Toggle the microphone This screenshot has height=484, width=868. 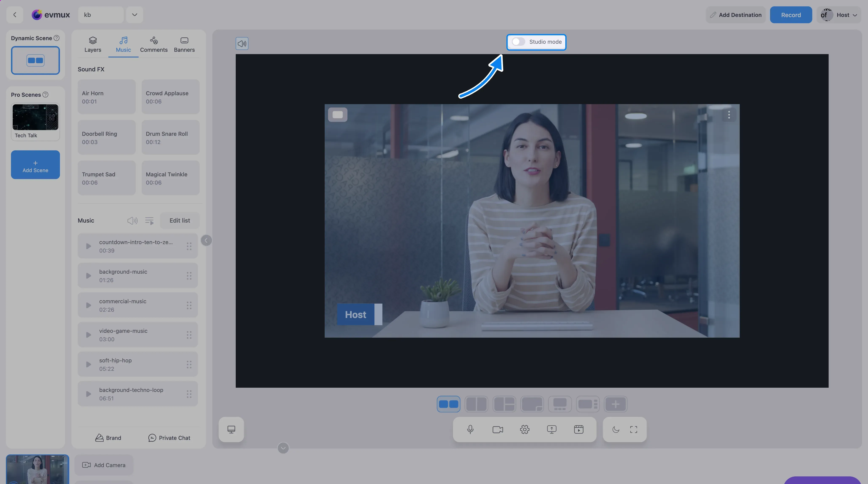click(470, 429)
